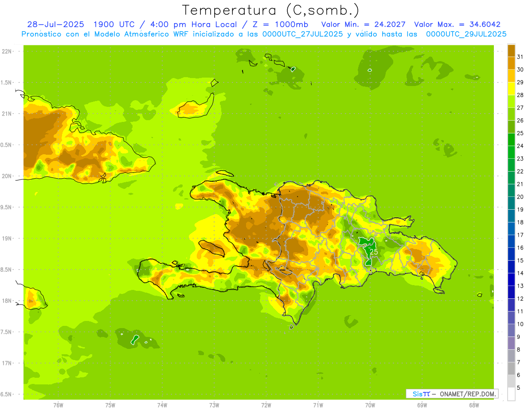Screen dimensions: 532x411
Task: Click the dark brown swatch above legend value 31
Action: click(511, 51)
